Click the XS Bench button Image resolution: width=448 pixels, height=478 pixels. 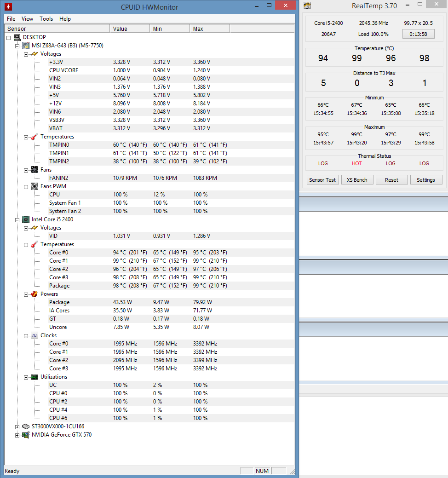tap(357, 180)
